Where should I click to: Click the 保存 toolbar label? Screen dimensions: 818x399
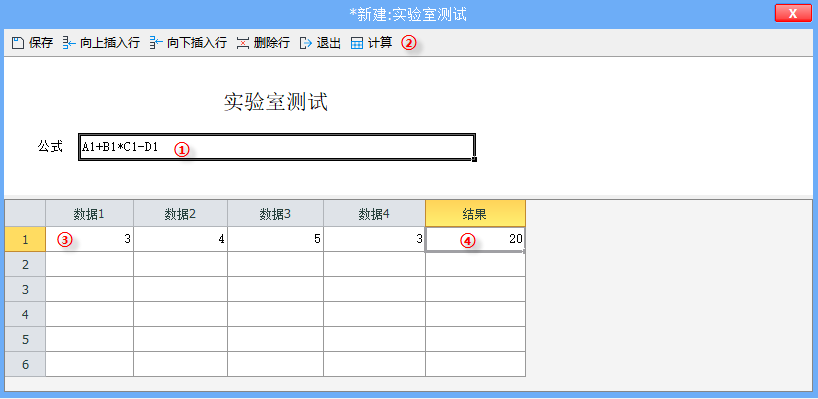tap(41, 43)
